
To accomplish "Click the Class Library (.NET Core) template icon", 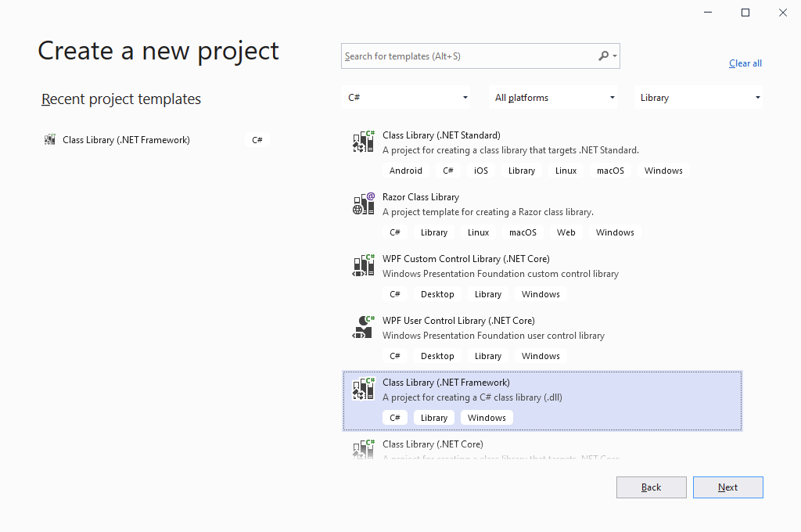I will (364, 449).
